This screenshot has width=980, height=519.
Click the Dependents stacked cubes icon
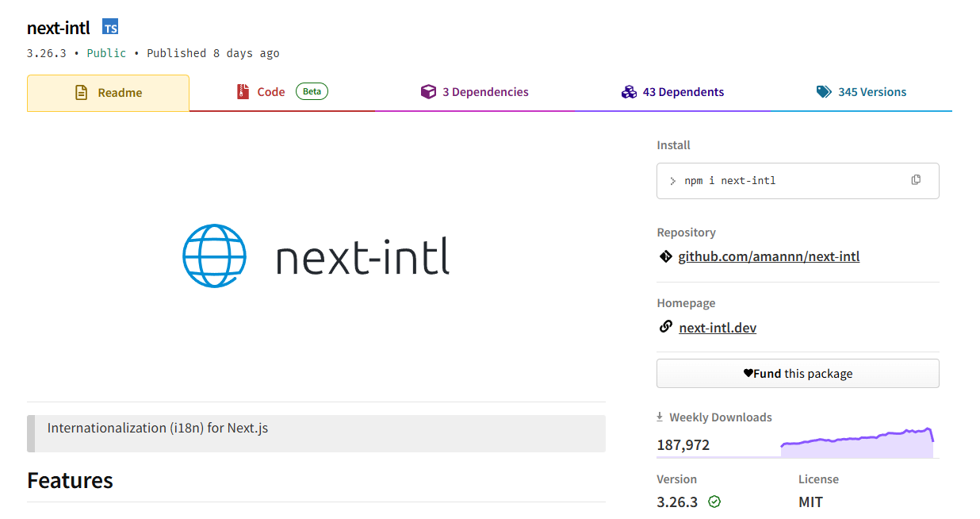[x=629, y=92]
